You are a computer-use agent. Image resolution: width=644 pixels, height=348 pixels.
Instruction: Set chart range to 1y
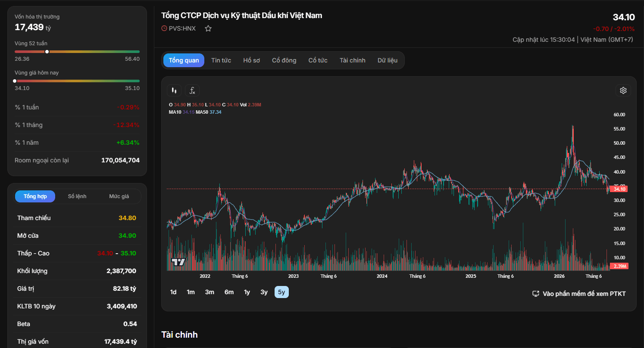[247, 292]
